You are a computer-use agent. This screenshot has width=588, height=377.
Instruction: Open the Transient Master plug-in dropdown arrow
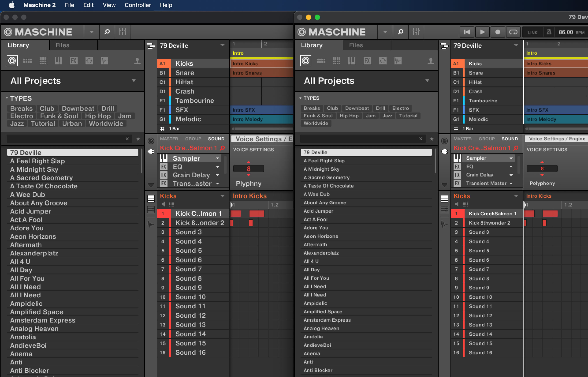(x=511, y=183)
